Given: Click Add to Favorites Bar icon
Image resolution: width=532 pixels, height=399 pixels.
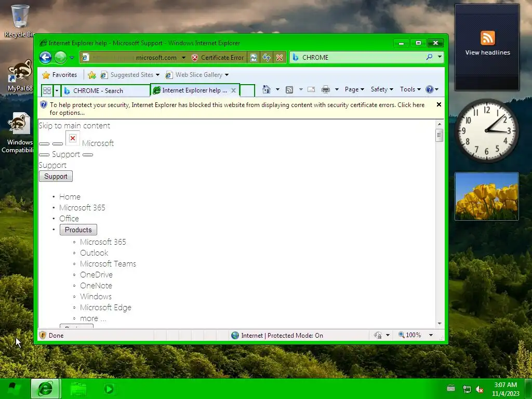Looking at the screenshot, I should [x=91, y=75].
